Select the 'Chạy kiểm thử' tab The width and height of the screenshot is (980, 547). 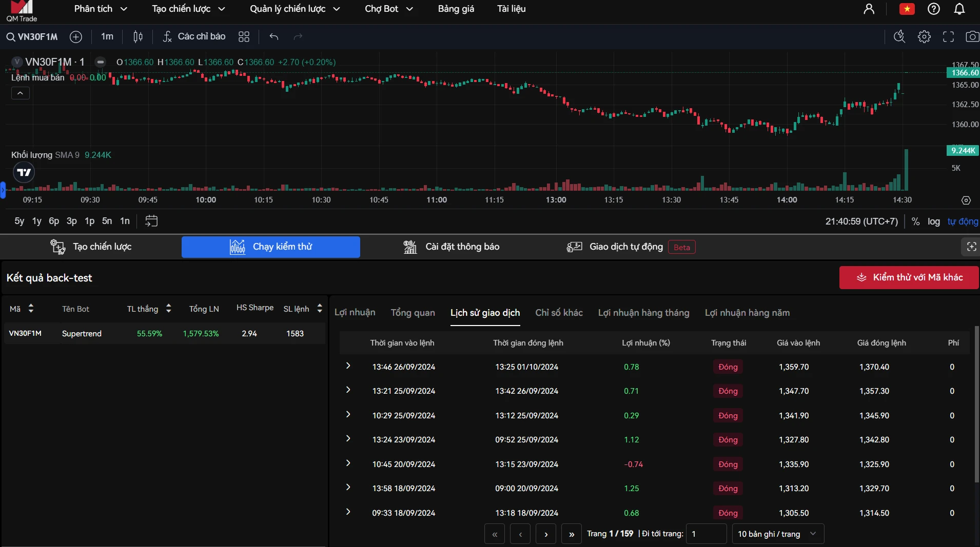[x=271, y=247]
